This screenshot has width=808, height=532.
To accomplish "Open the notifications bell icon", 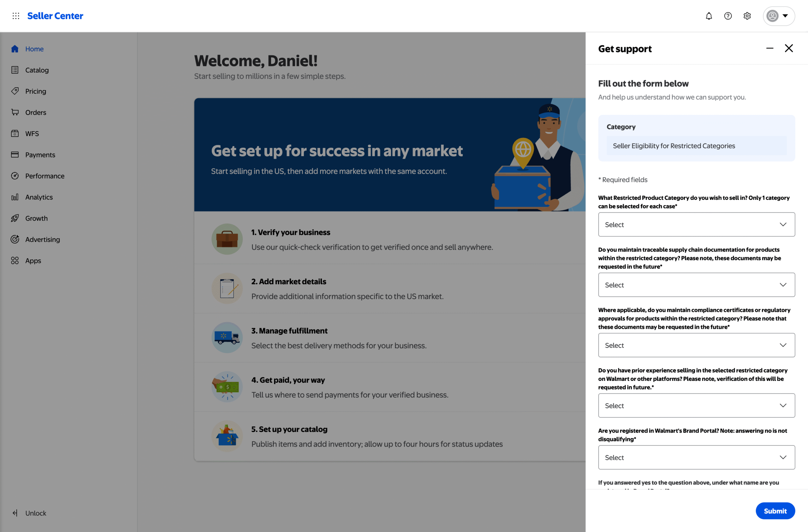I will point(709,16).
